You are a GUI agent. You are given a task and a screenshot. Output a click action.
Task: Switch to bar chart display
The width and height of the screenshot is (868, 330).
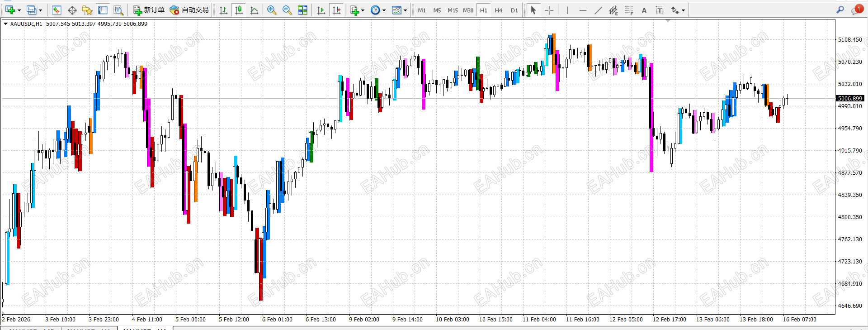click(x=223, y=10)
